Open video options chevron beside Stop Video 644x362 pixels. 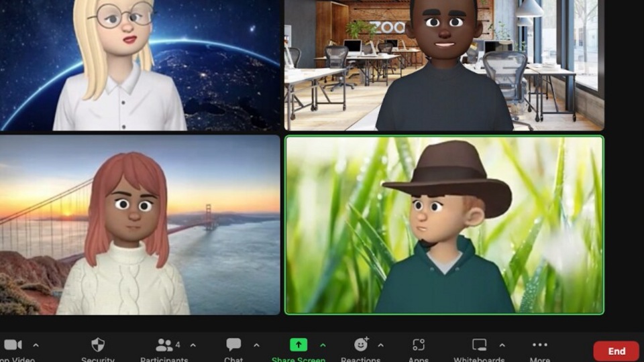(36, 345)
